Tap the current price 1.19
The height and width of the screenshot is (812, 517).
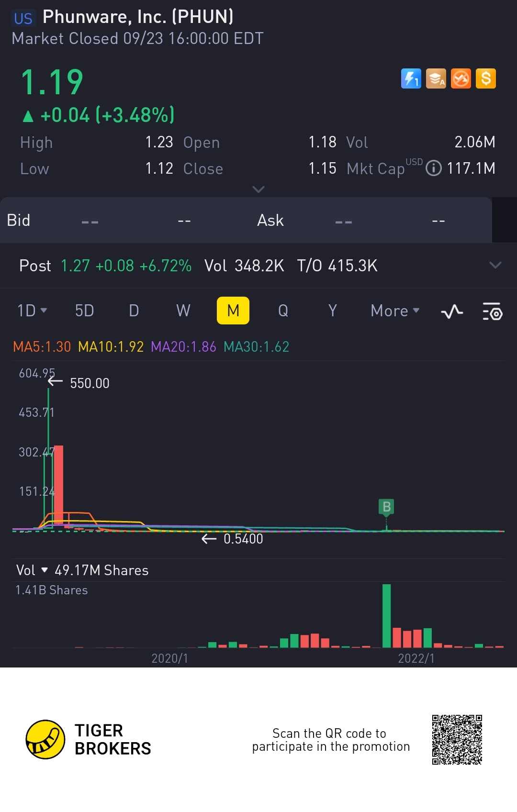coord(52,82)
